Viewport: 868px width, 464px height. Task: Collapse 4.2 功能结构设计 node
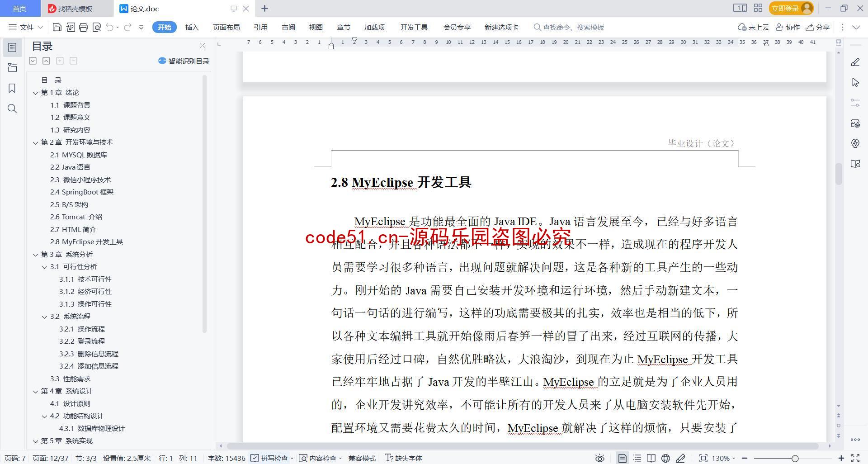pyautogui.click(x=44, y=416)
